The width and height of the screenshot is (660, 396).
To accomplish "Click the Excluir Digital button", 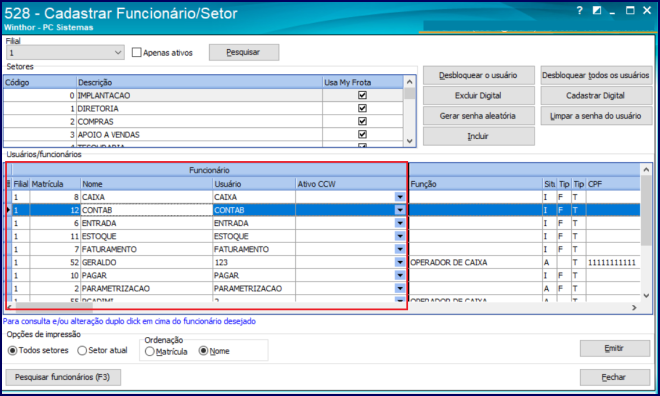I will click(479, 96).
